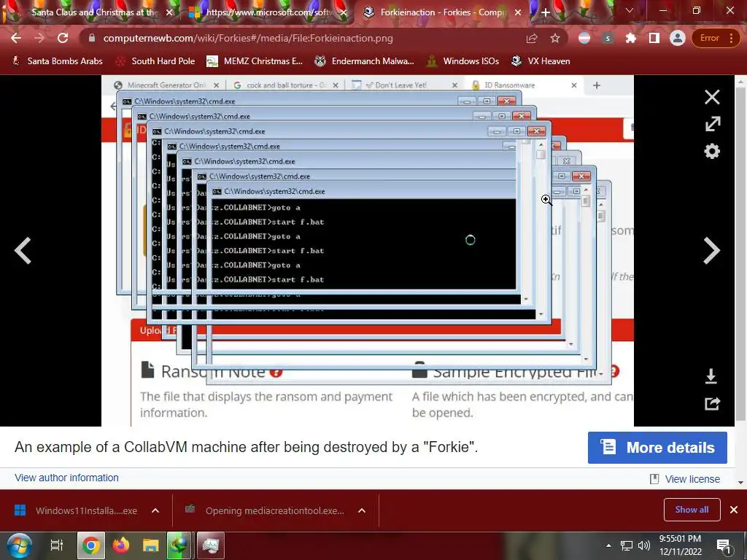Show the previous image
Image resolution: width=747 pixels, height=560 pixels.
tap(23, 251)
